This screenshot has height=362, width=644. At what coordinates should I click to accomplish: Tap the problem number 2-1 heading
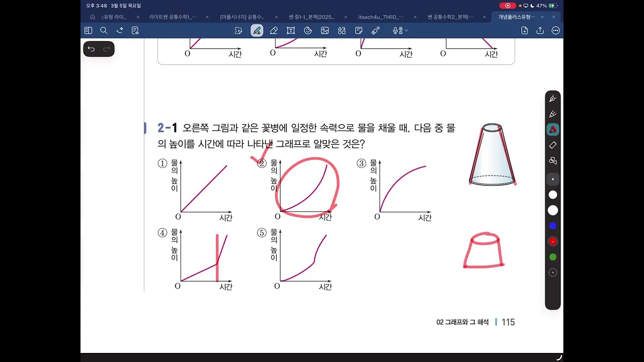click(168, 128)
